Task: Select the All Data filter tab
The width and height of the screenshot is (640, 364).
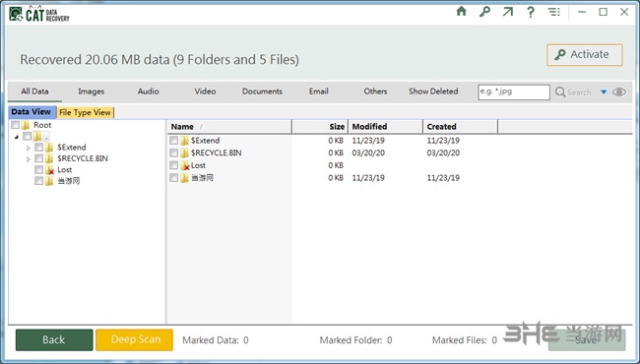Action: [x=34, y=91]
